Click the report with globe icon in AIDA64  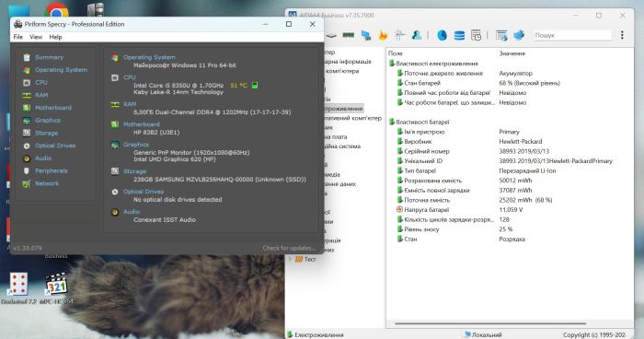click(501, 35)
